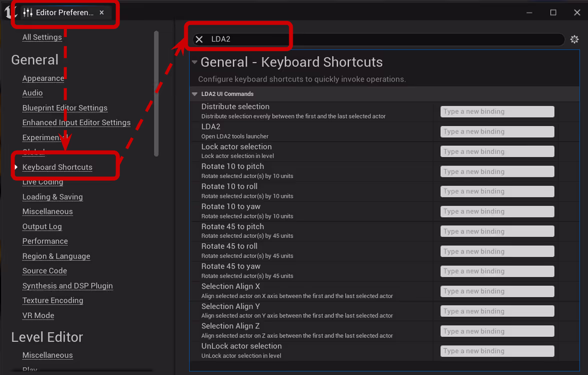The image size is (588, 375).
Task: Open Loading & Saving settings
Action: [x=52, y=196]
